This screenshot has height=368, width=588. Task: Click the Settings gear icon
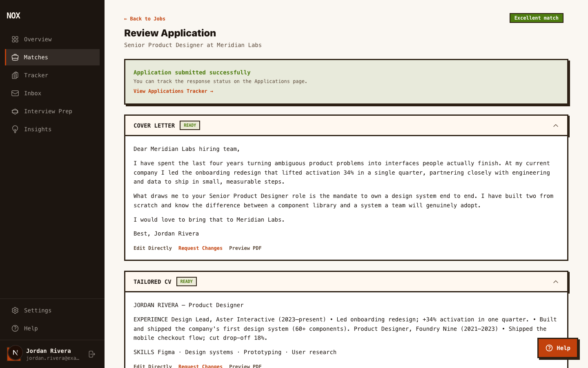coord(15,310)
